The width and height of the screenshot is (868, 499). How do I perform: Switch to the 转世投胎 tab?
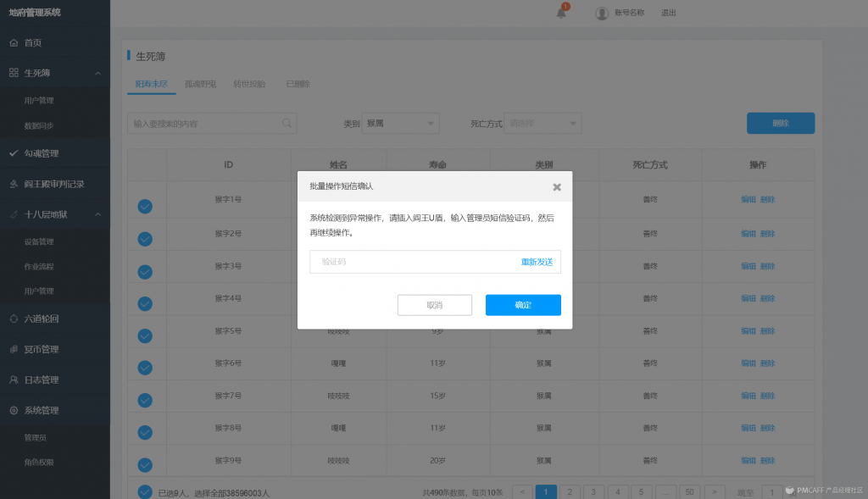point(249,84)
